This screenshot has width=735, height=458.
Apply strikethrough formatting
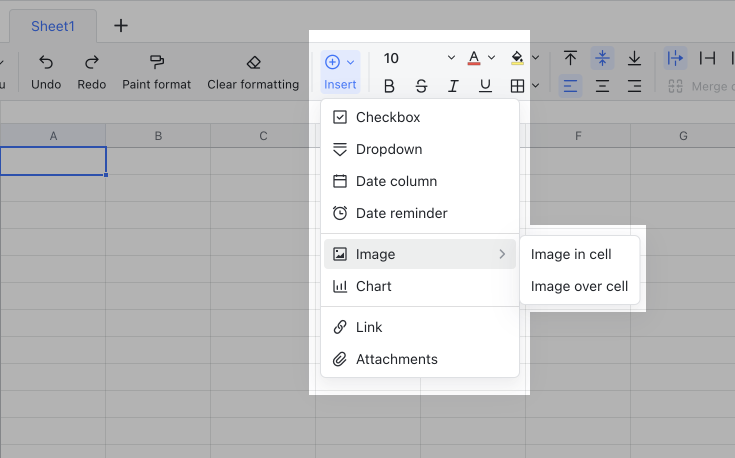[421, 86]
